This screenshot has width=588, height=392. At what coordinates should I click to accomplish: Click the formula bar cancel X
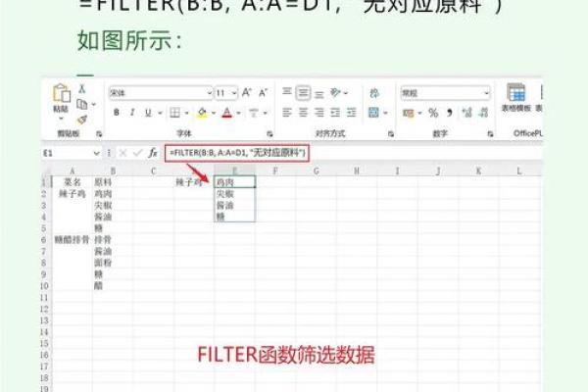pos(122,153)
